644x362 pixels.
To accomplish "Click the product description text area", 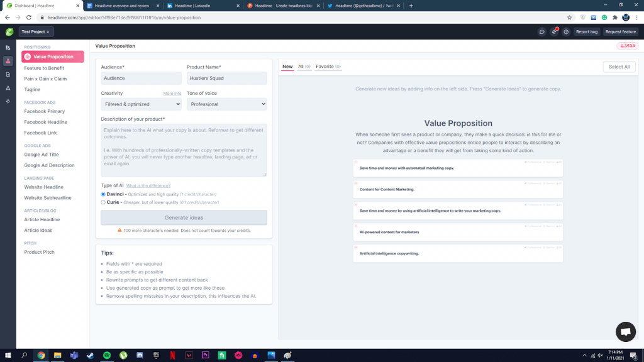I will 184,150.
